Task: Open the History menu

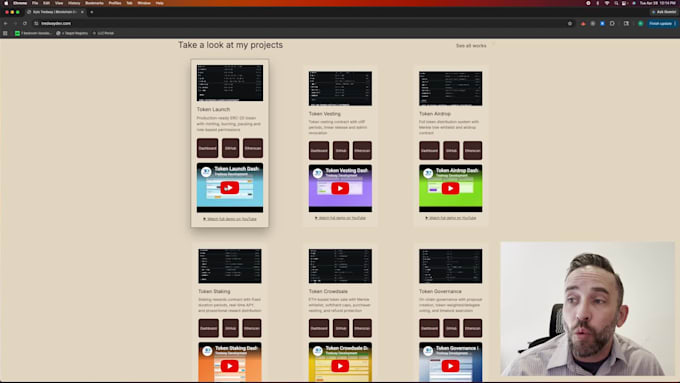Action: click(74, 3)
